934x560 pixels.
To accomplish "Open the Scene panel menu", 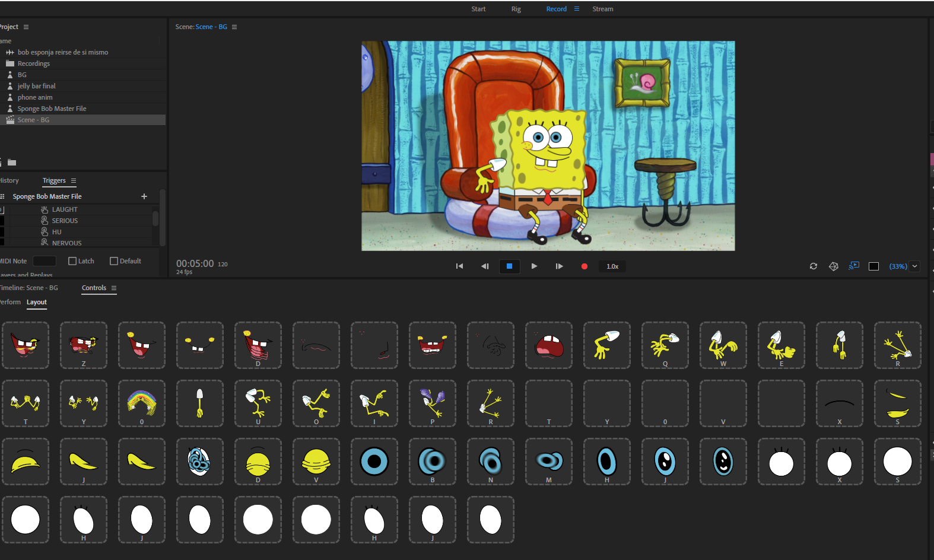I will [234, 27].
